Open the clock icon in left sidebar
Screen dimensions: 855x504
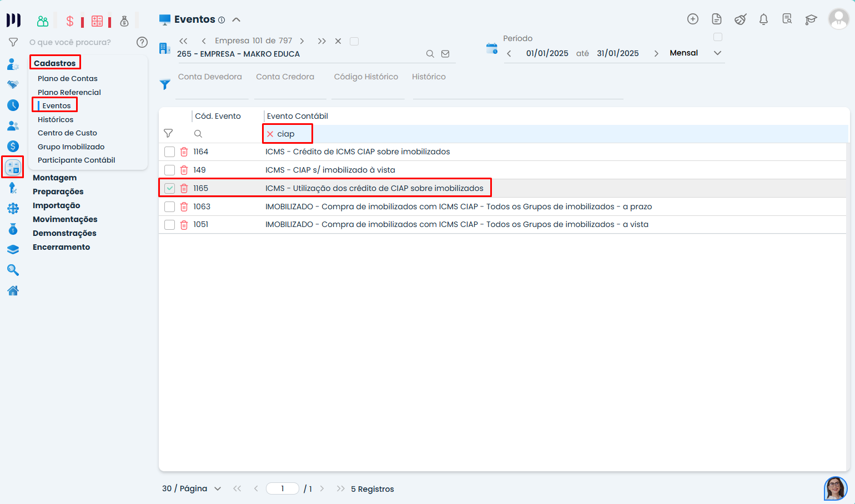pyautogui.click(x=13, y=105)
